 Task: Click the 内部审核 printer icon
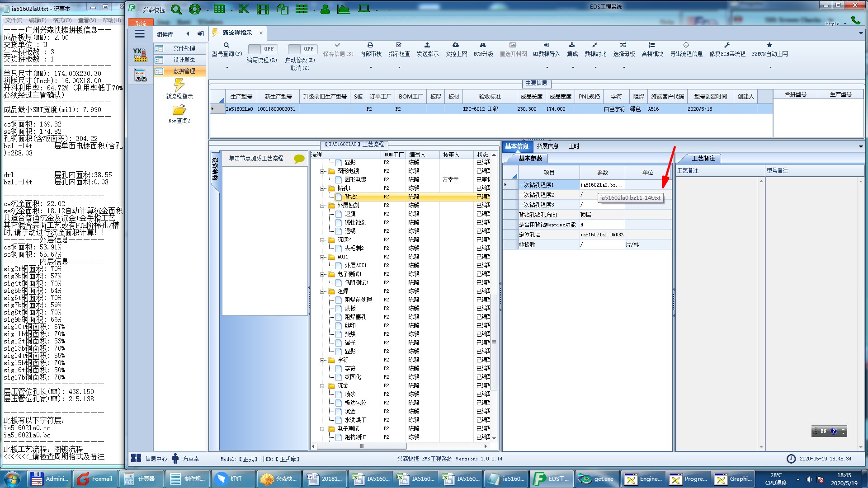coord(370,45)
